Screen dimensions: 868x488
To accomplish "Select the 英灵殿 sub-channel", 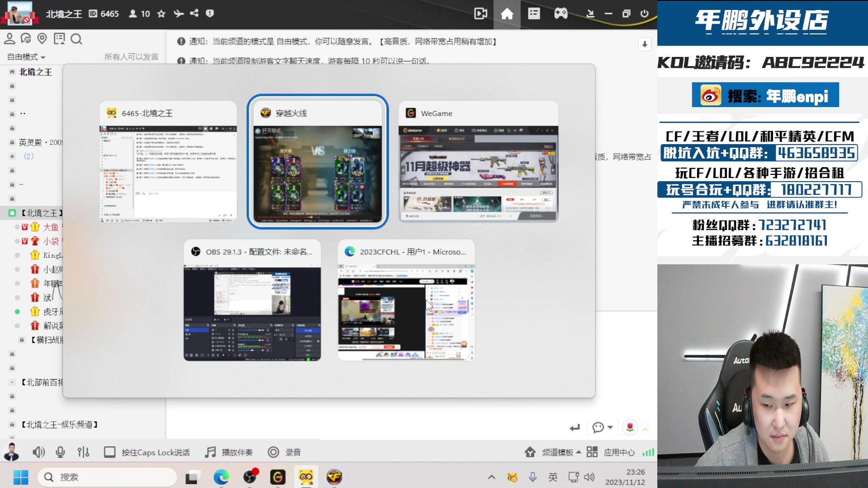I will [x=40, y=142].
